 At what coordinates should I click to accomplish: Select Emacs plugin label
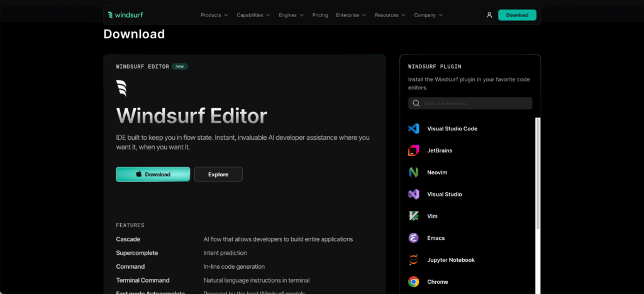pyautogui.click(x=436, y=238)
